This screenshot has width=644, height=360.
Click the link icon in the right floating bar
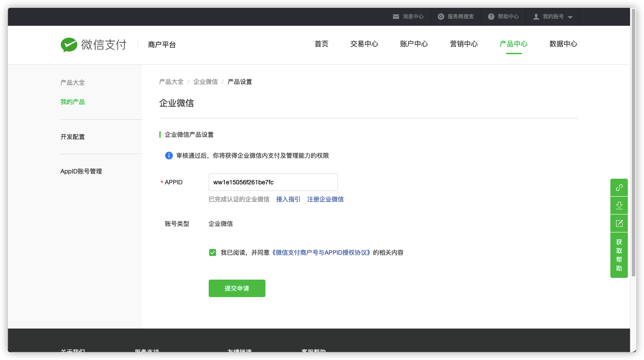pyautogui.click(x=619, y=187)
